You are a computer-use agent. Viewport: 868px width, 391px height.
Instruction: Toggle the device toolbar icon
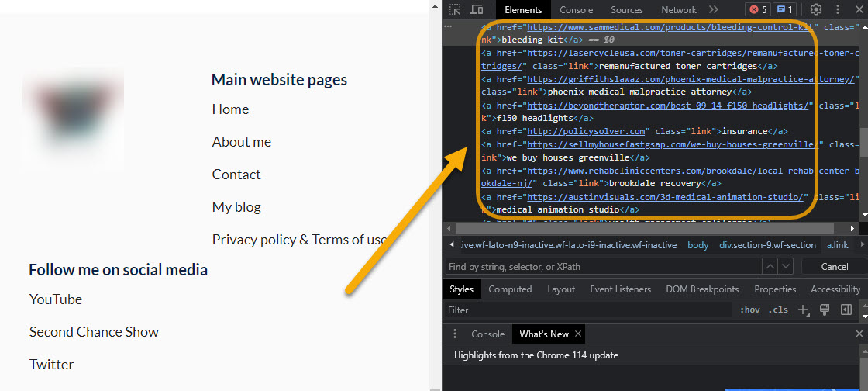(x=477, y=9)
